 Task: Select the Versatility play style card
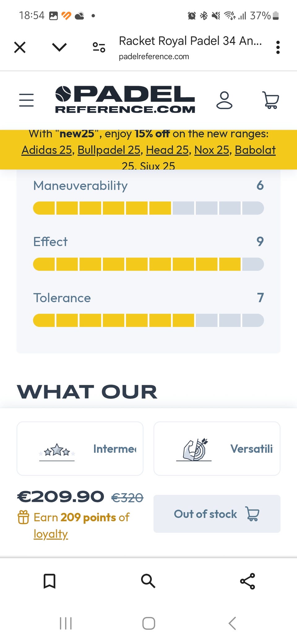click(x=217, y=449)
